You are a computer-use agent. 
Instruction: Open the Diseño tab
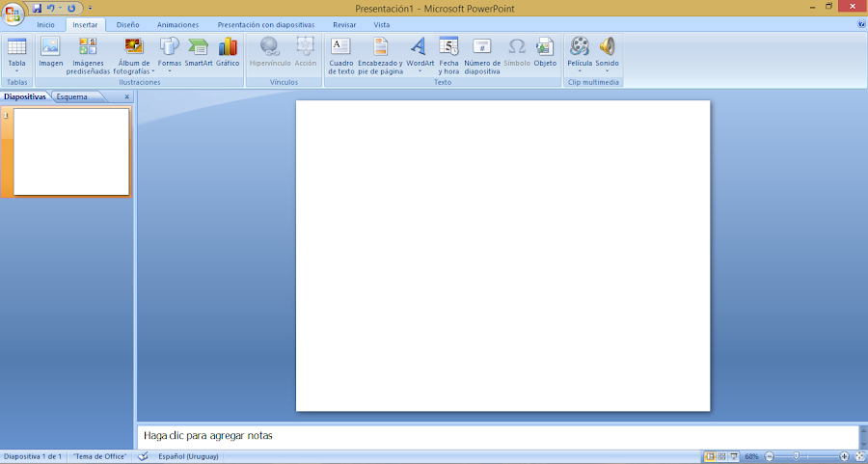point(128,25)
